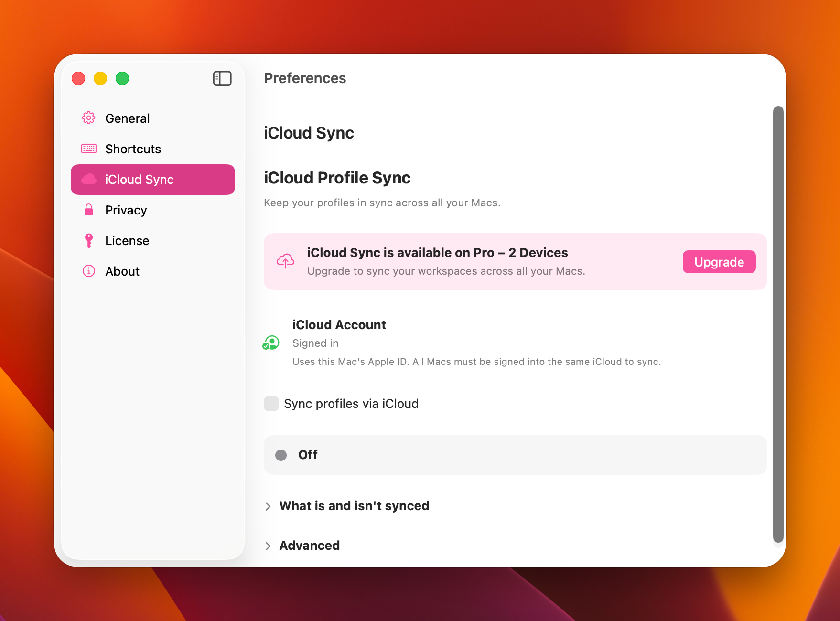Click 'Upgrade to sync your workspaces' subtitle
This screenshot has height=621, width=840.
coord(446,271)
